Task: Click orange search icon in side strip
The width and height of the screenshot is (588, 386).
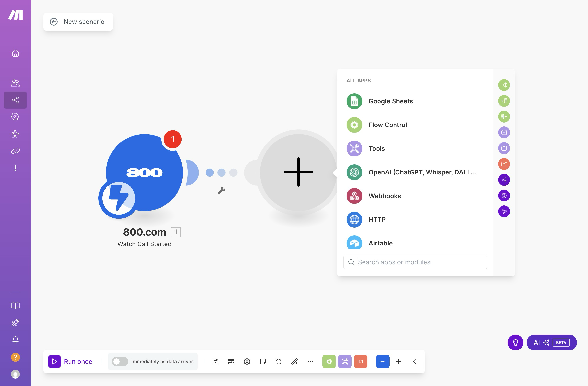Action: pyautogui.click(x=504, y=164)
